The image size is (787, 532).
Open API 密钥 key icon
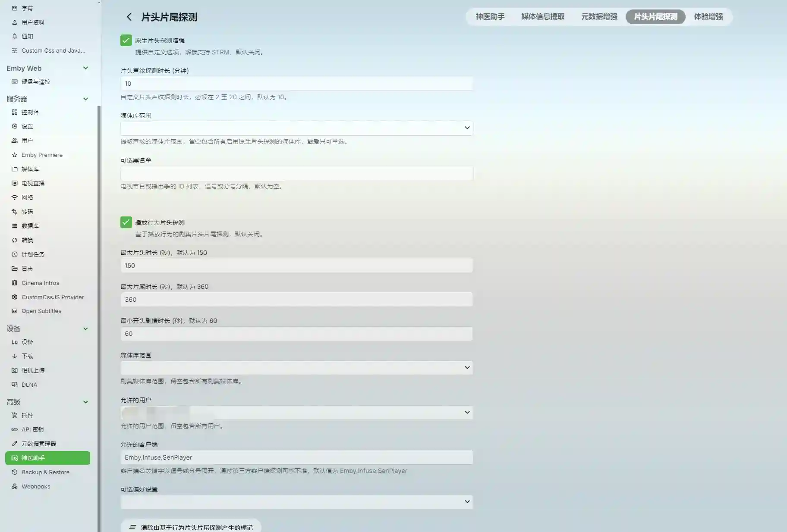15,429
